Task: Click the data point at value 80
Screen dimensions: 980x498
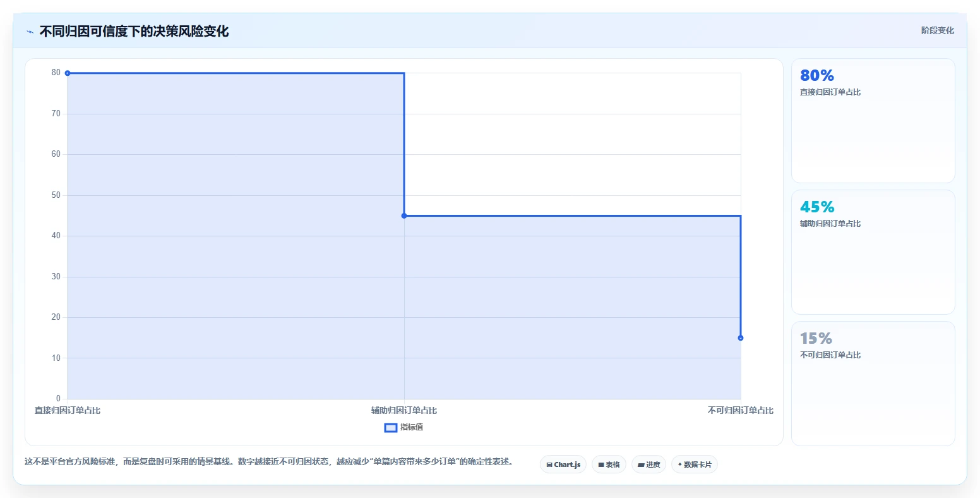Action: (68, 73)
